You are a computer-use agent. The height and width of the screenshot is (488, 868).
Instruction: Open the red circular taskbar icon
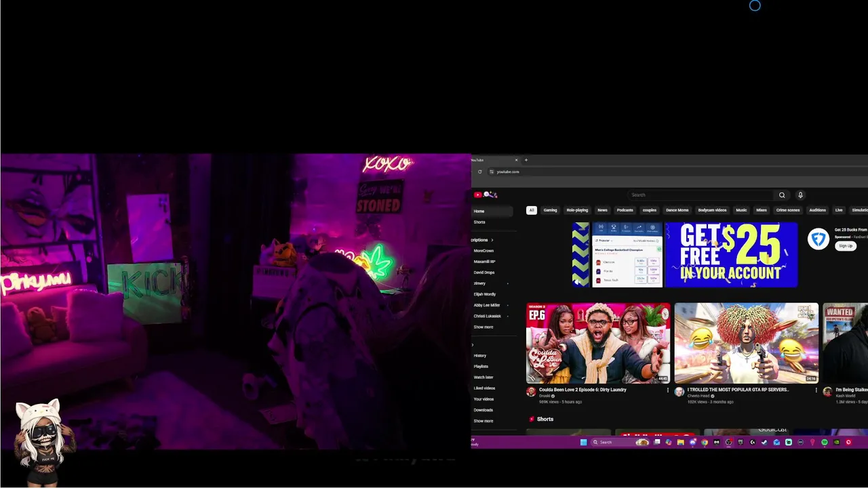(x=848, y=442)
